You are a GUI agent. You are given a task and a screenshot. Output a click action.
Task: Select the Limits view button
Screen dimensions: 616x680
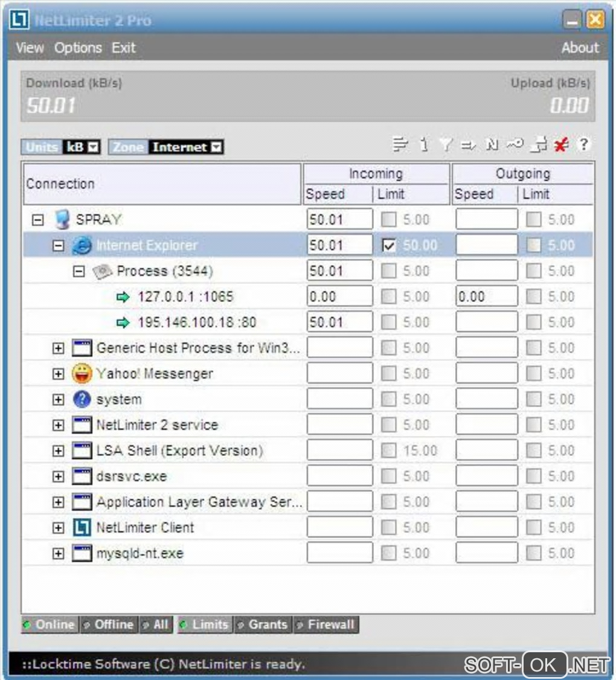point(205,624)
